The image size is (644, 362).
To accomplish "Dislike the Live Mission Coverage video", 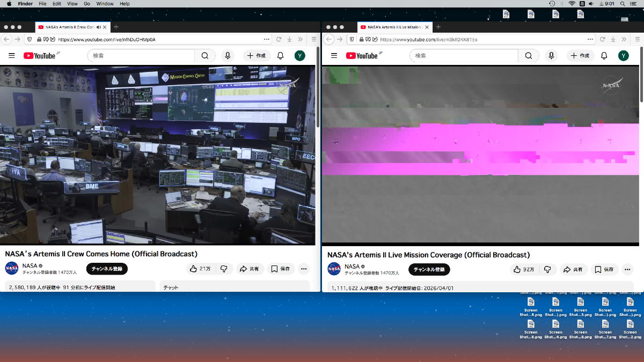I will (547, 269).
